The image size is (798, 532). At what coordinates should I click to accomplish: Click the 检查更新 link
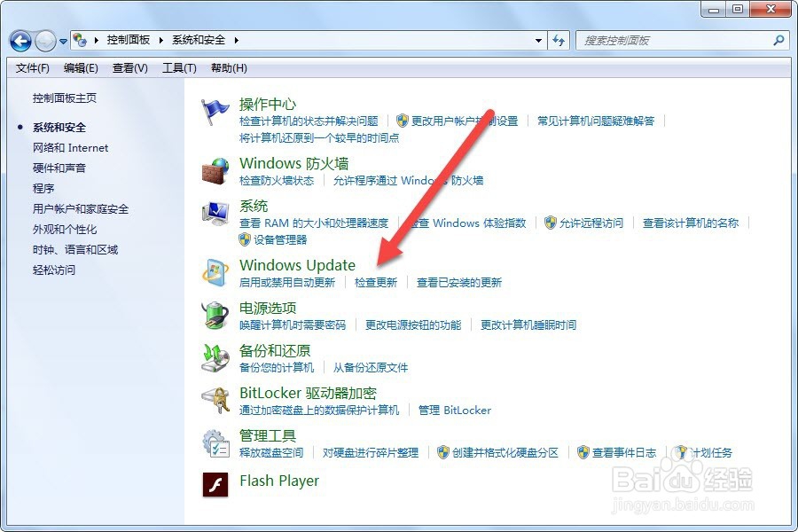(376, 283)
